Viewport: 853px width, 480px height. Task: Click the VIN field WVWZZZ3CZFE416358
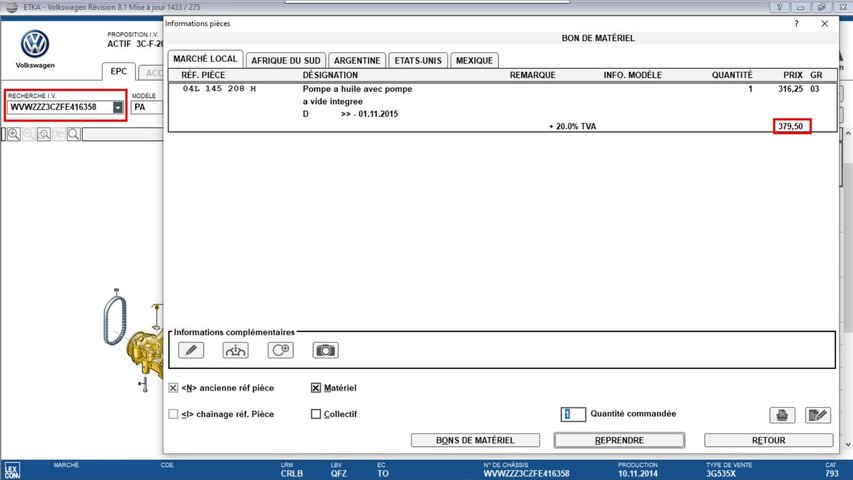(x=60, y=107)
